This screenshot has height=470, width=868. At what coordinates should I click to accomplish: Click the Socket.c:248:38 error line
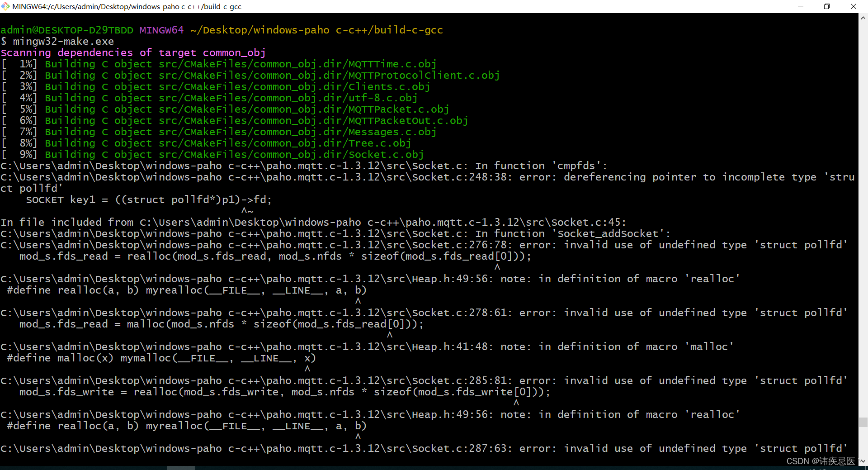coord(428,183)
